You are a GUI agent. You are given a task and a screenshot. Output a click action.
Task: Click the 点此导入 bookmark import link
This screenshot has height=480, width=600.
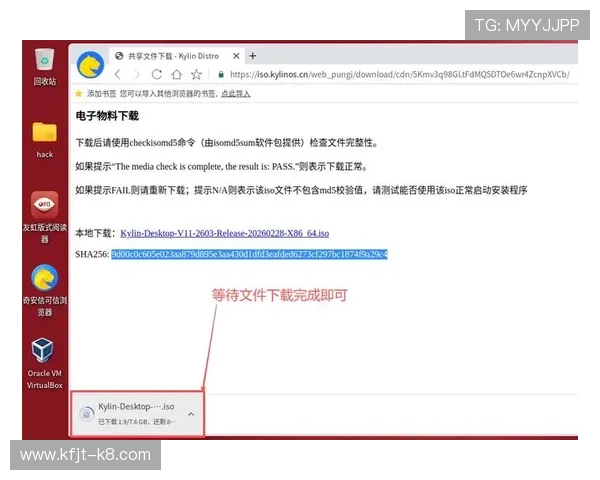click(x=236, y=94)
